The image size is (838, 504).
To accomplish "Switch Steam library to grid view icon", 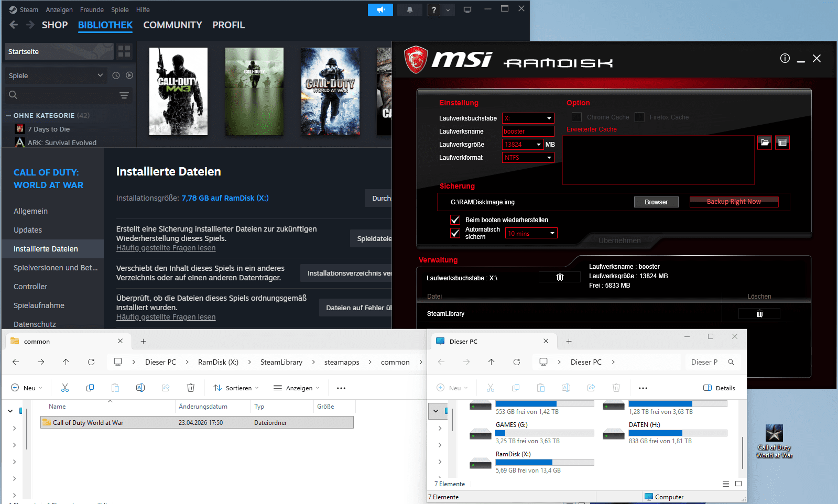I will 124,51.
